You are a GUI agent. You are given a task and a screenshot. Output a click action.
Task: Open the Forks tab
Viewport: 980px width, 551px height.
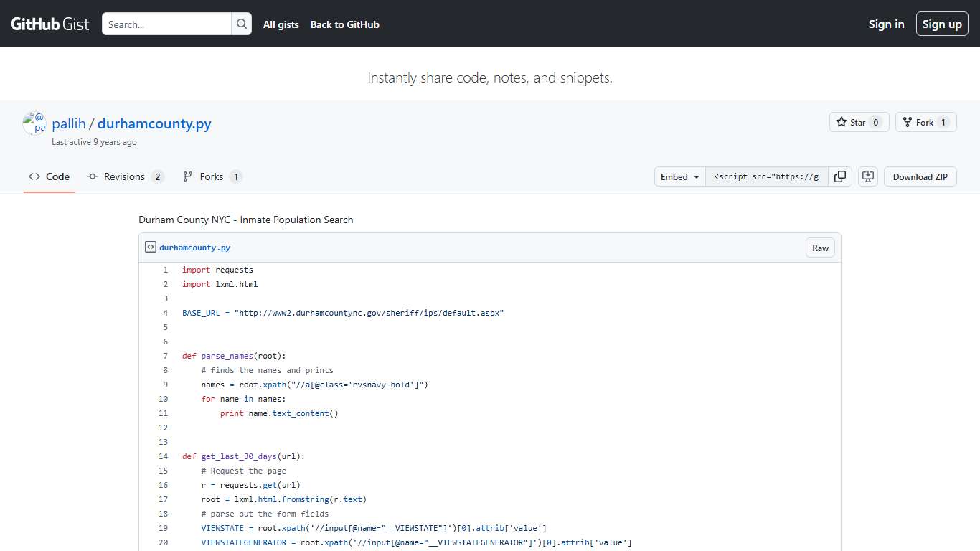click(212, 176)
